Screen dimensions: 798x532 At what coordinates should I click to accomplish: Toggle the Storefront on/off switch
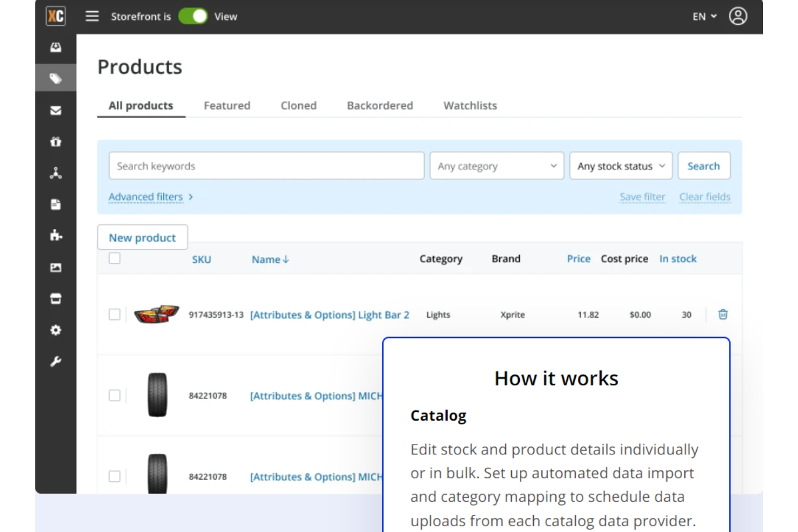192,16
